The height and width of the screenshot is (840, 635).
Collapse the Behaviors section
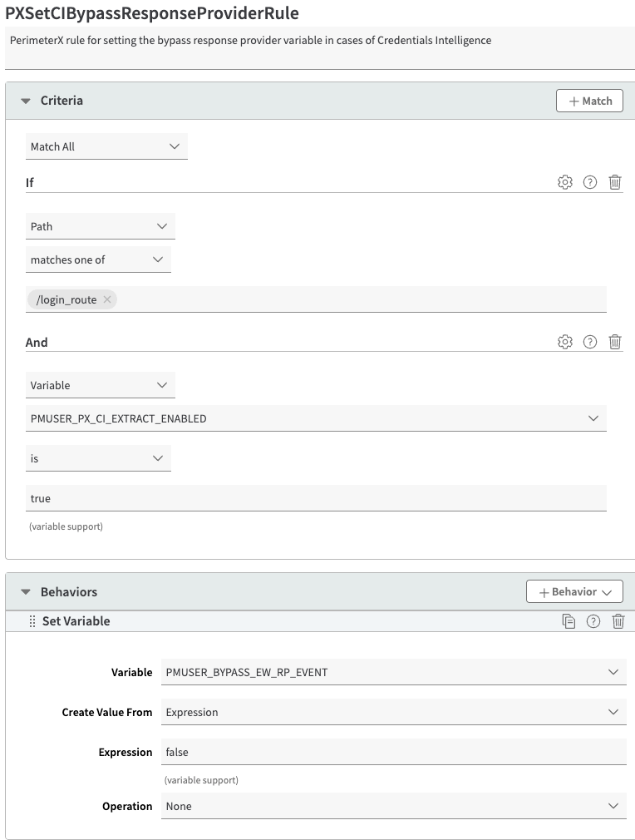[x=26, y=592]
